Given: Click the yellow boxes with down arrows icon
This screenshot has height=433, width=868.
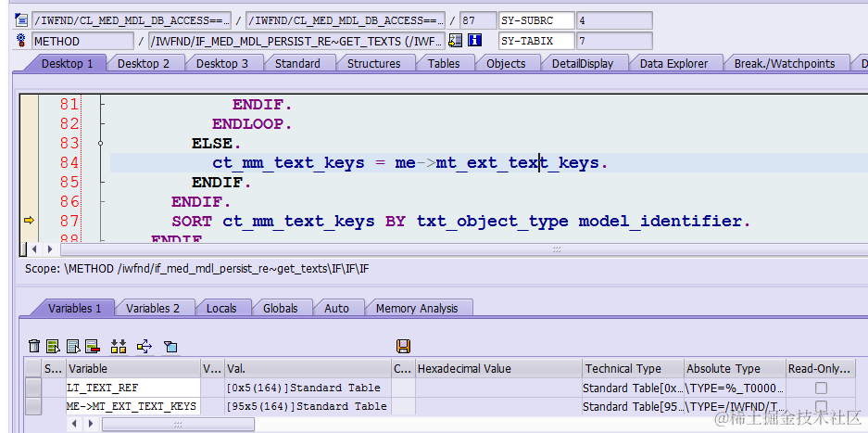Looking at the screenshot, I should [x=119, y=347].
